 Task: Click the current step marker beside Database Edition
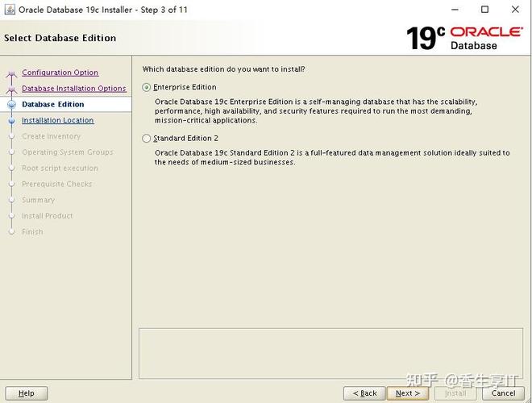point(11,105)
